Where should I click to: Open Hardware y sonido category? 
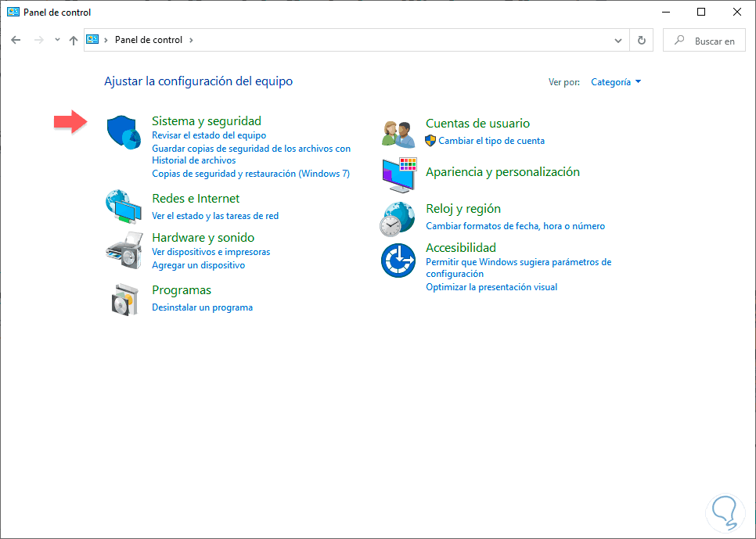tap(203, 237)
